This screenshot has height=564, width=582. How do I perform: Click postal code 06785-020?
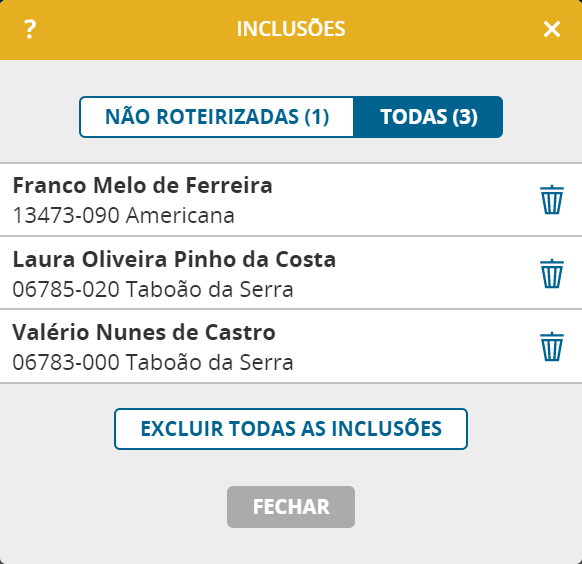[x=66, y=289]
